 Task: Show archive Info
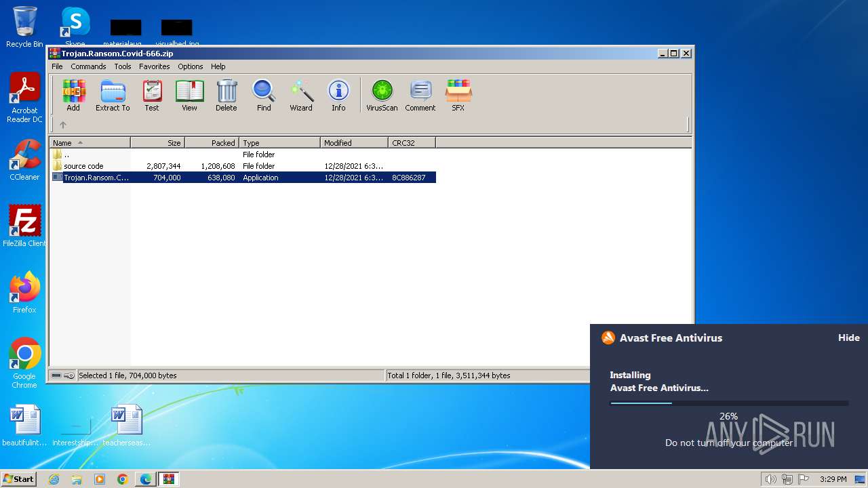coord(338,95)
